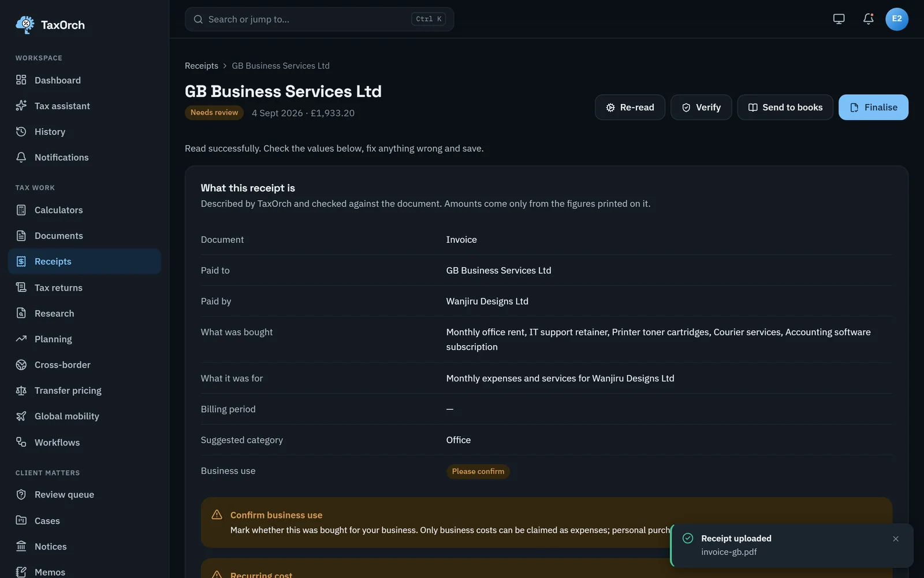
Task: Click the invoice-gb.pdf filename in toast
Action: coord(729,552)
